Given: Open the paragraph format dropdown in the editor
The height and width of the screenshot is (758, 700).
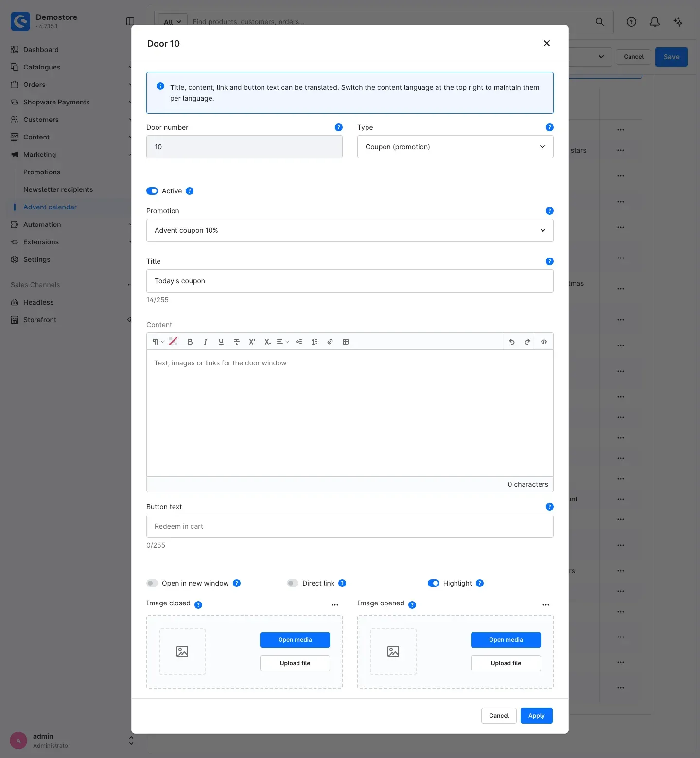Looking at the screenshot, I should coord(158,342).
